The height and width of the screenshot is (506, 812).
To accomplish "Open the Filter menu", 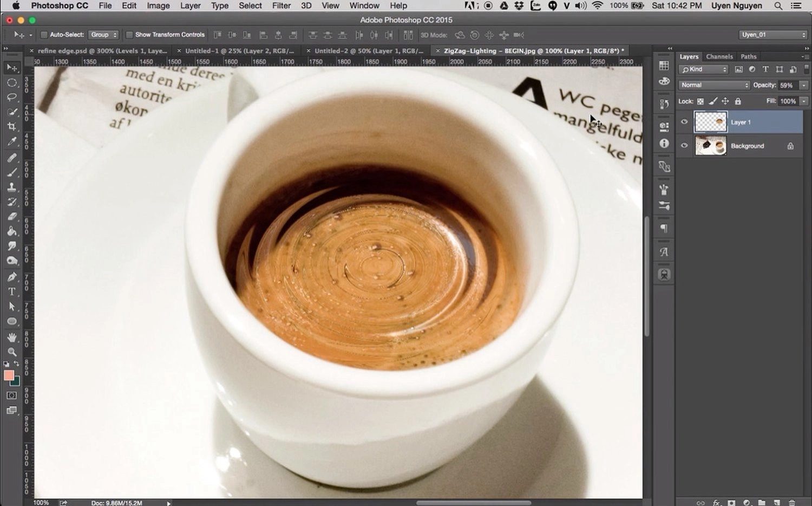I will (x=281, y=5).
